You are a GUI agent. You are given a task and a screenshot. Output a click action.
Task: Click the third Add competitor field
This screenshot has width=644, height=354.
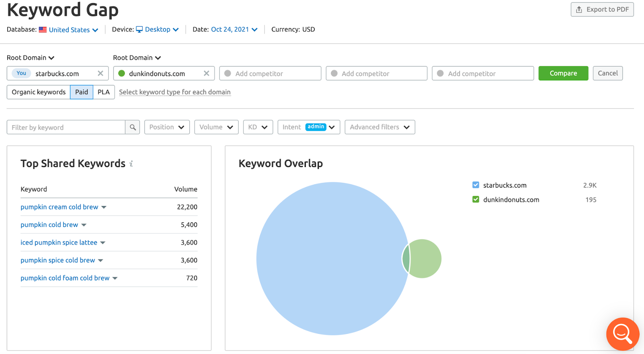483,73
